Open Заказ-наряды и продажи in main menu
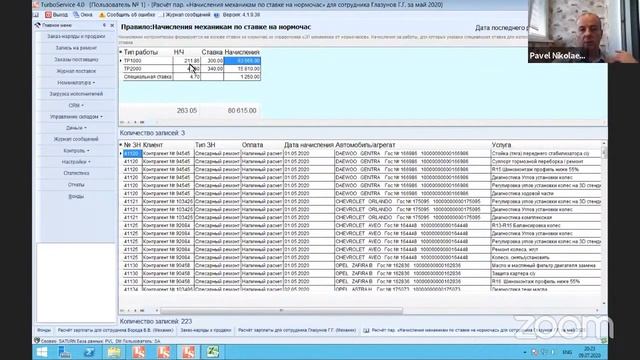640x360 pixels. 76,36
